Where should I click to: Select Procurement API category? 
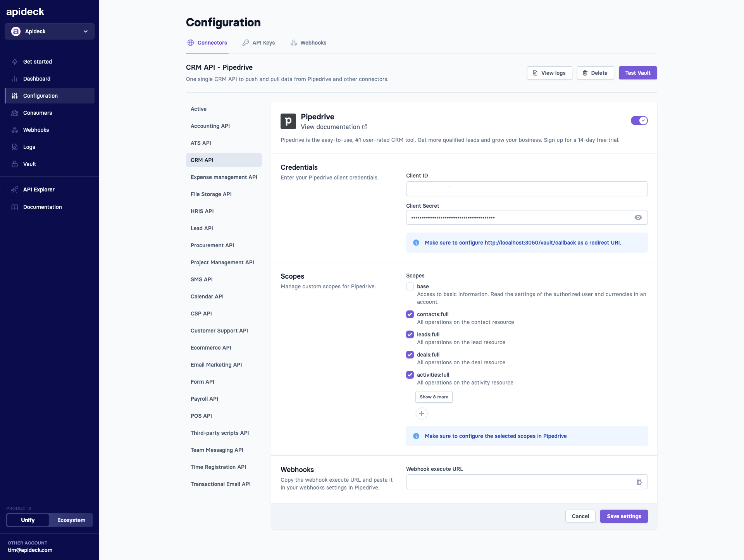[x=224, y=245]
